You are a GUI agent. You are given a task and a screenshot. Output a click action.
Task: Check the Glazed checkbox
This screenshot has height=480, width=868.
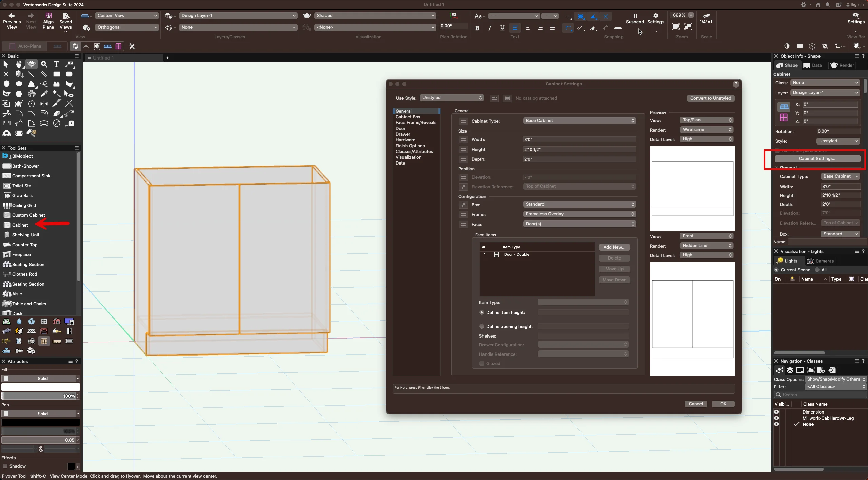pos(481,363)
